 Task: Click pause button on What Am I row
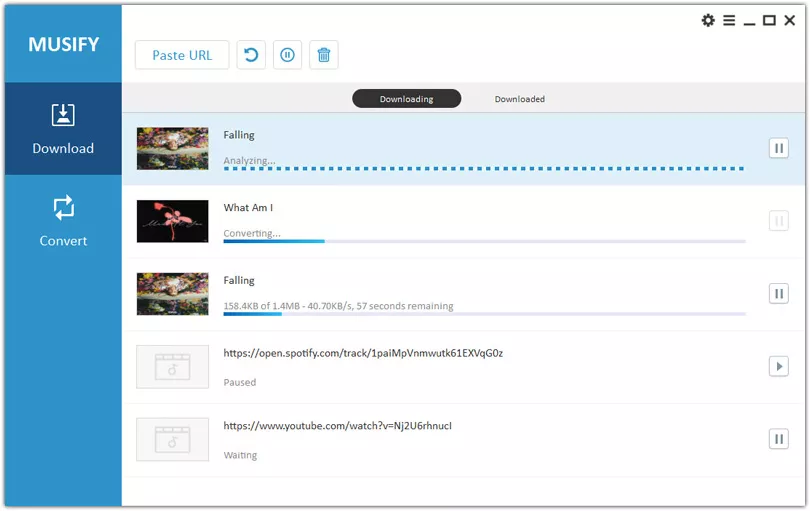778,221
